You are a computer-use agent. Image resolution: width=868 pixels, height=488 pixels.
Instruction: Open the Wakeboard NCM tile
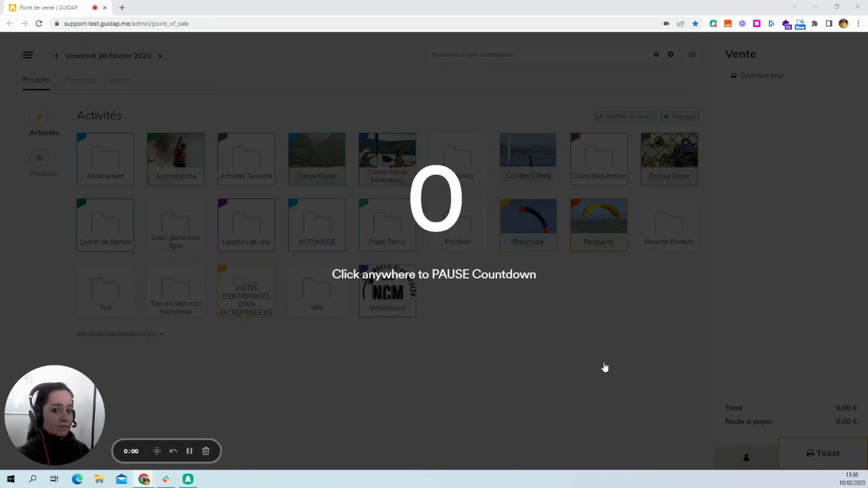(x=387, y=290)
